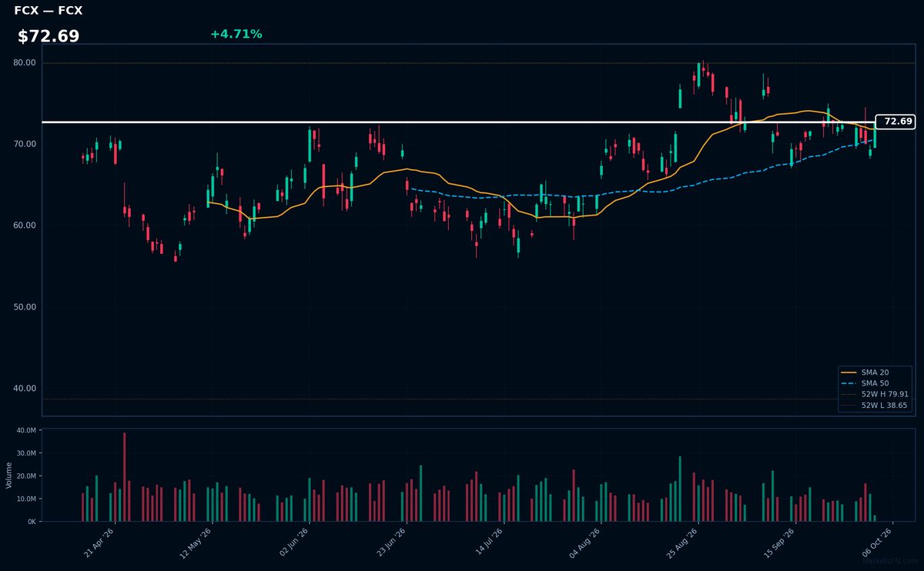Click the 14 Jul '26 date label
The width and height of the screenshot is (924, 571).
coord(489,543)
